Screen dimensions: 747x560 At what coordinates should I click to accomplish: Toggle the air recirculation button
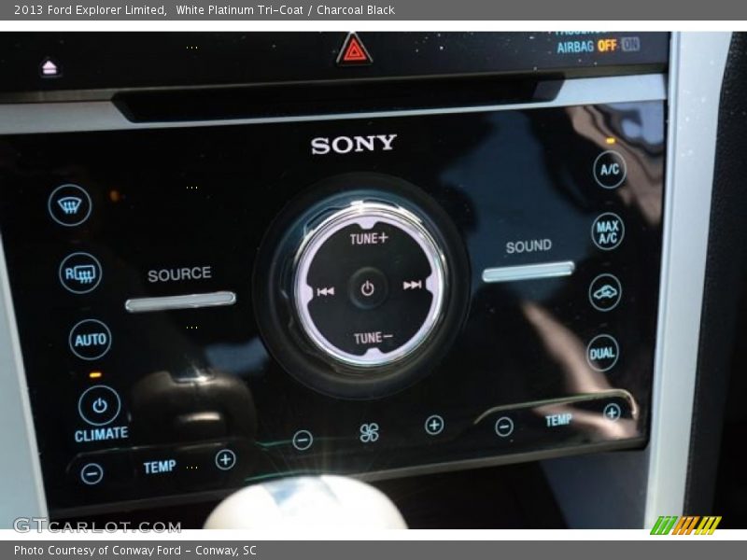[x=605, y=292]
